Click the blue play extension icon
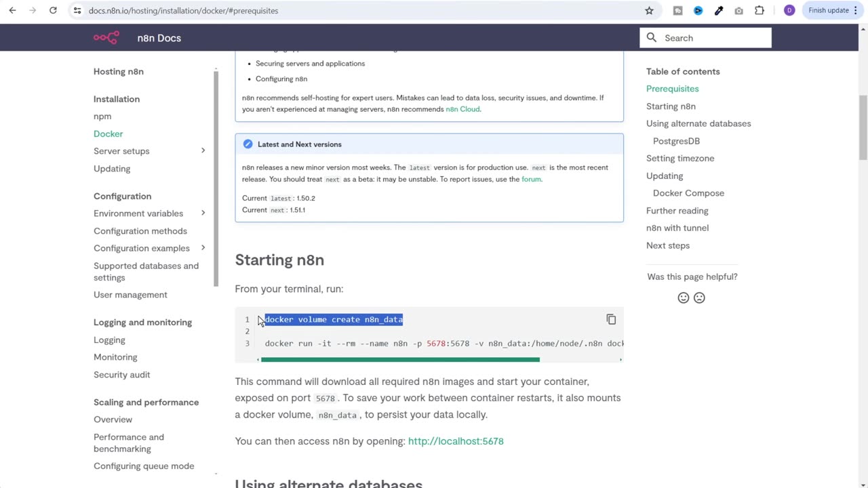868x488 pixels. (698, 10)
